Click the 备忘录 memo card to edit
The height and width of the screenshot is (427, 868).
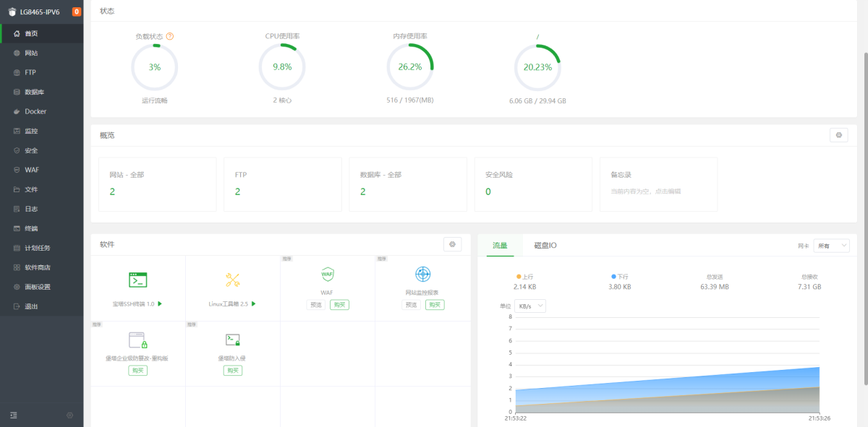coord(658,184)
